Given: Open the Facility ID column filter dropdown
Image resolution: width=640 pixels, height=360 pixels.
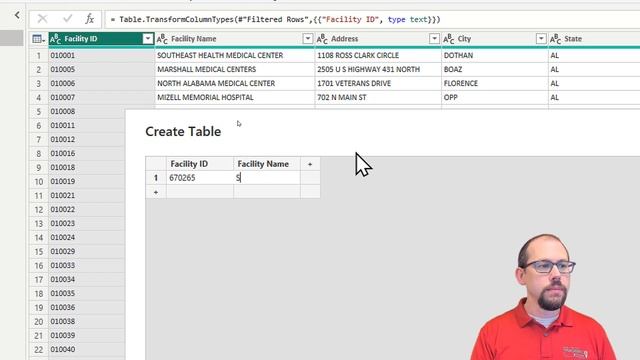Looking at the screenshot, I should tap(148, 39).
